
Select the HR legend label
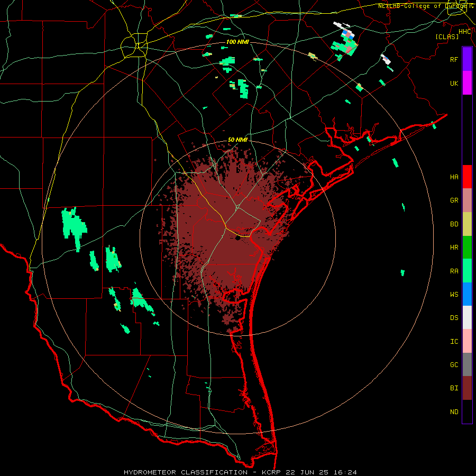click(454, 248)
